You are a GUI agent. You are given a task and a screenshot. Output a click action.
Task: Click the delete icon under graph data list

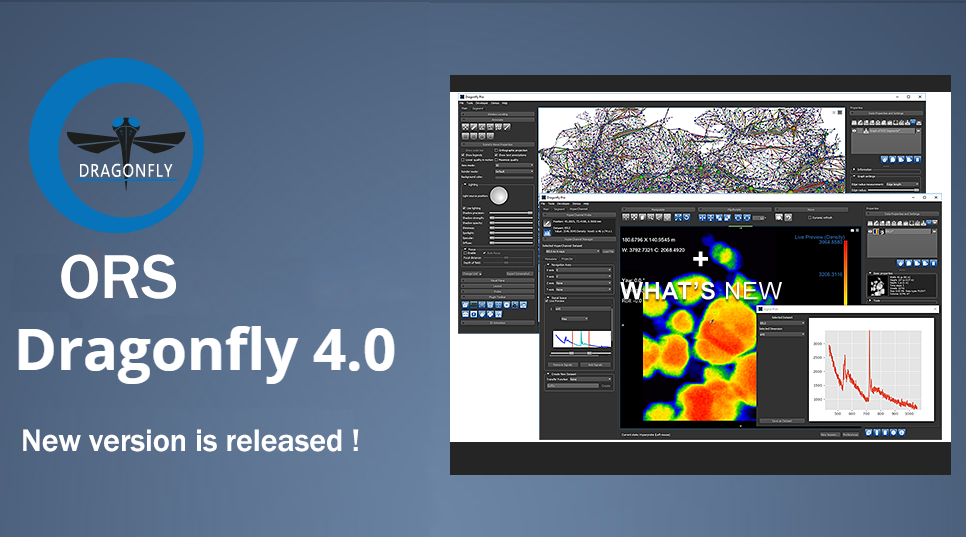coord(918,159)
